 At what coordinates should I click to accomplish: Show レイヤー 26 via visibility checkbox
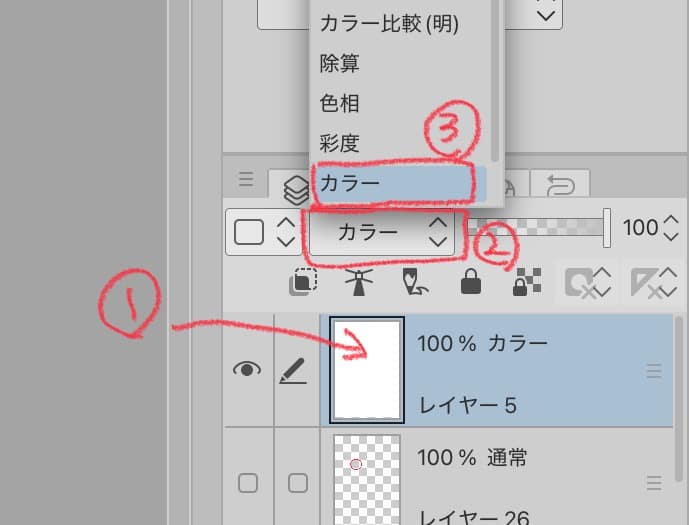click(247, 483)
